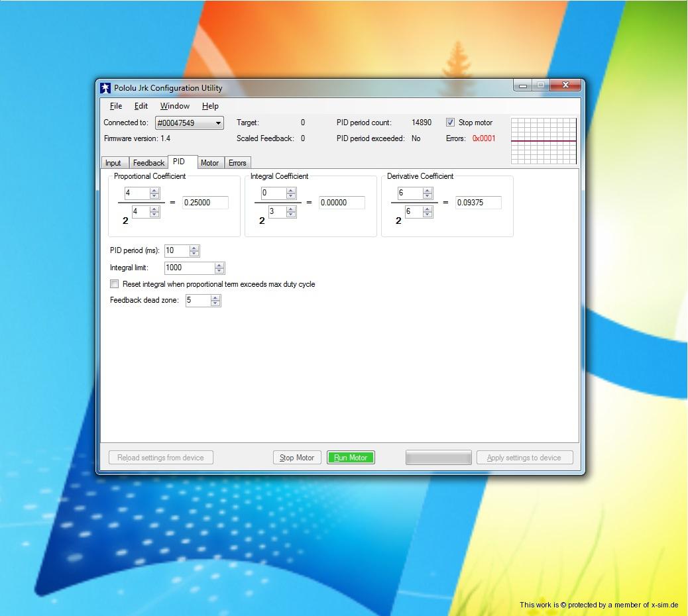Screen dimensions: 688x616
Task: Decrease the integral limit value
Action: point(219,271)
